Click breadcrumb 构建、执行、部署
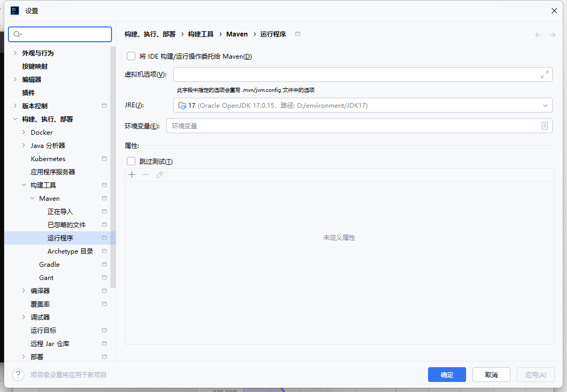 [150, 34]
